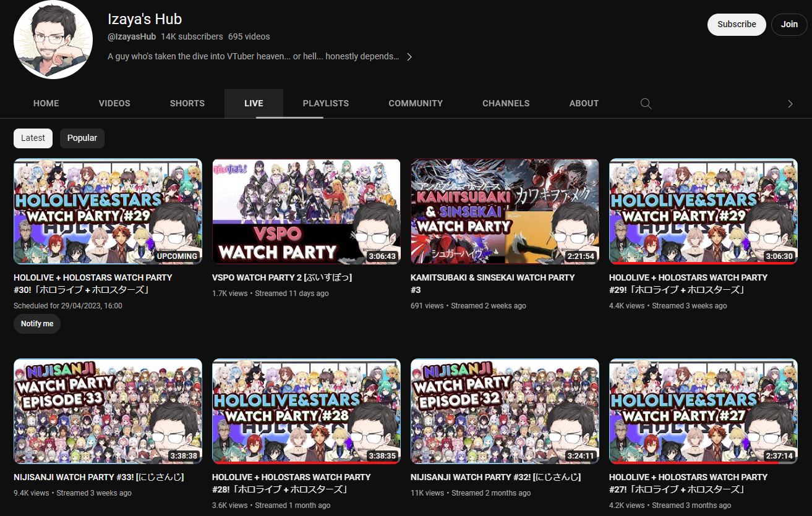
Task: Click 'Scheduled for 29/04/2023, 16:00' text
Action: click(68, 306)
